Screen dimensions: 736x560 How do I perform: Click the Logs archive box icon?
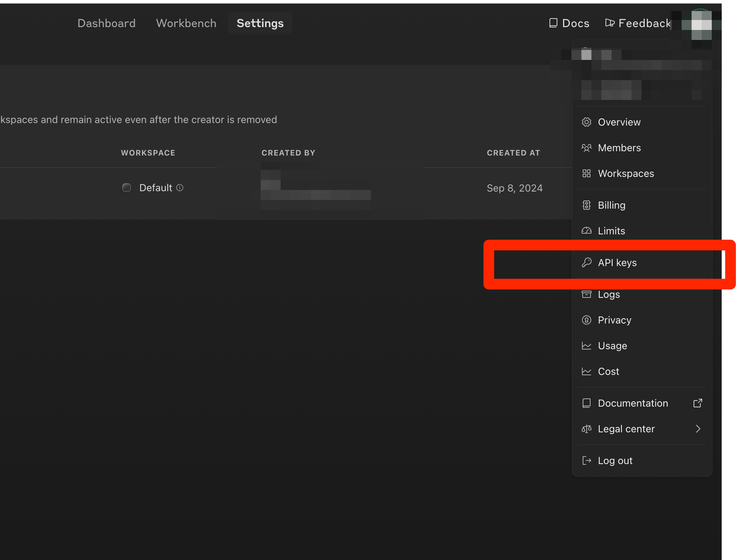[586, 294]
